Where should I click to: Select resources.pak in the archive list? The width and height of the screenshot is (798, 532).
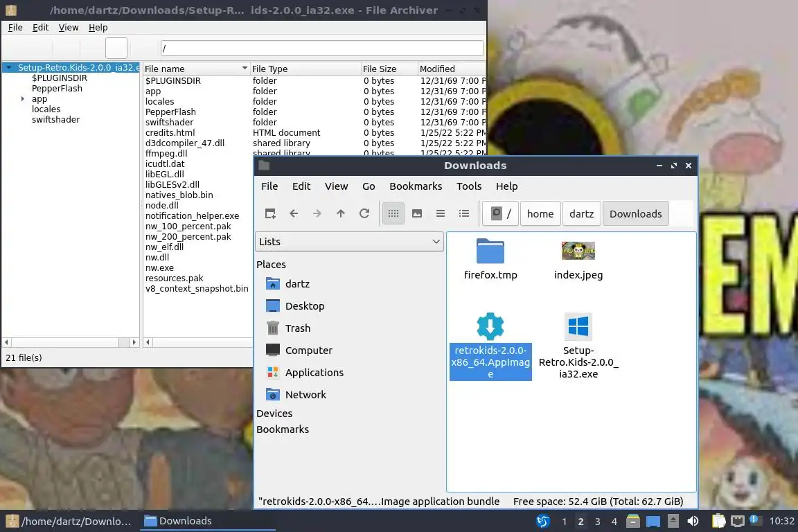pos(174,278)
